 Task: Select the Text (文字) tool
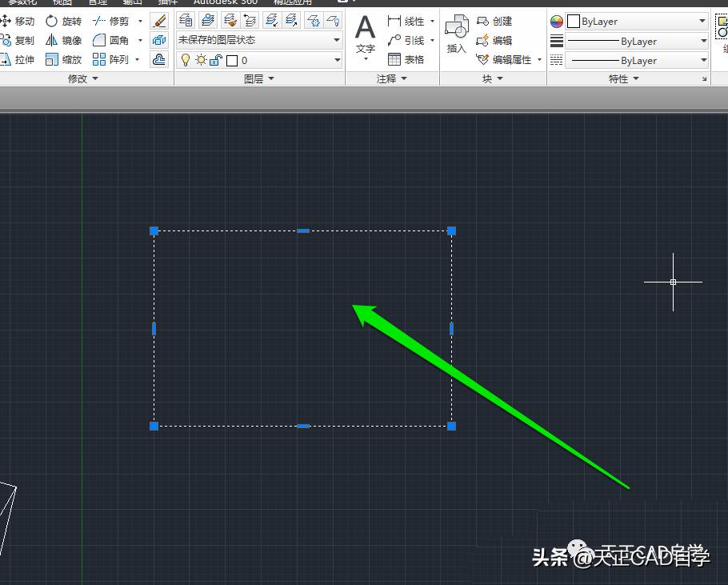point(366,36)
